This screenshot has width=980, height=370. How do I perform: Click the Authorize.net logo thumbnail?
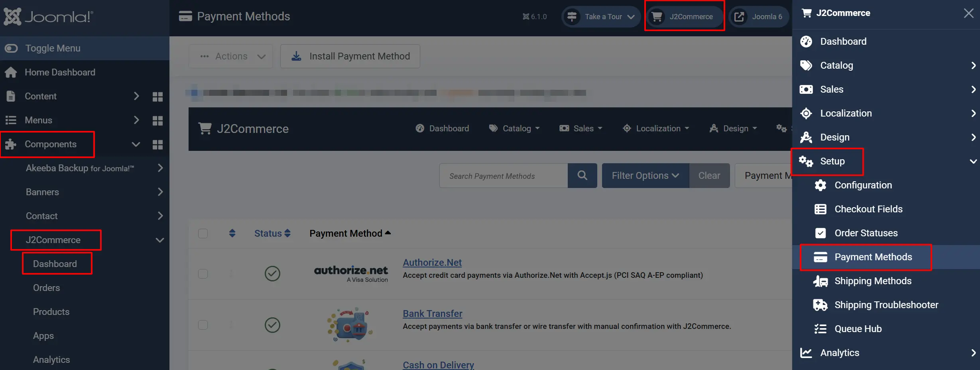[351, 274]
